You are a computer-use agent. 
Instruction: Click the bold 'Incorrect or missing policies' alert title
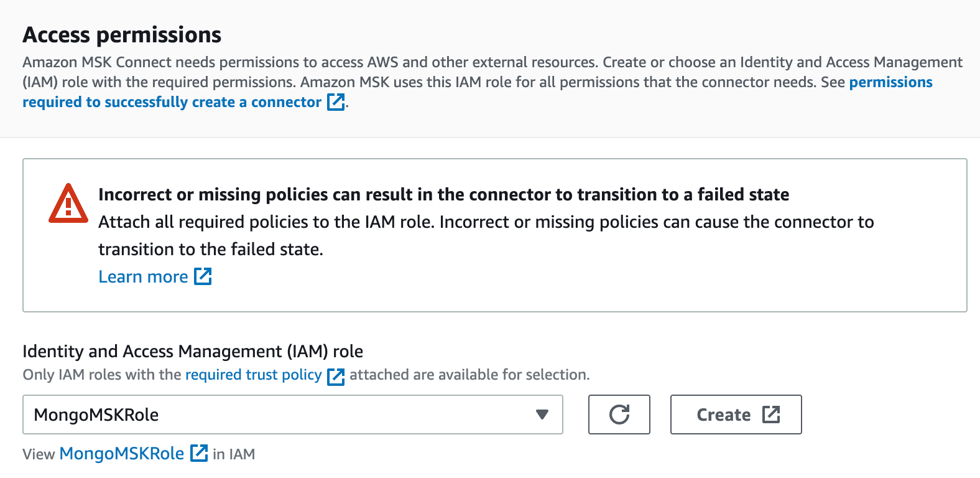443,195
